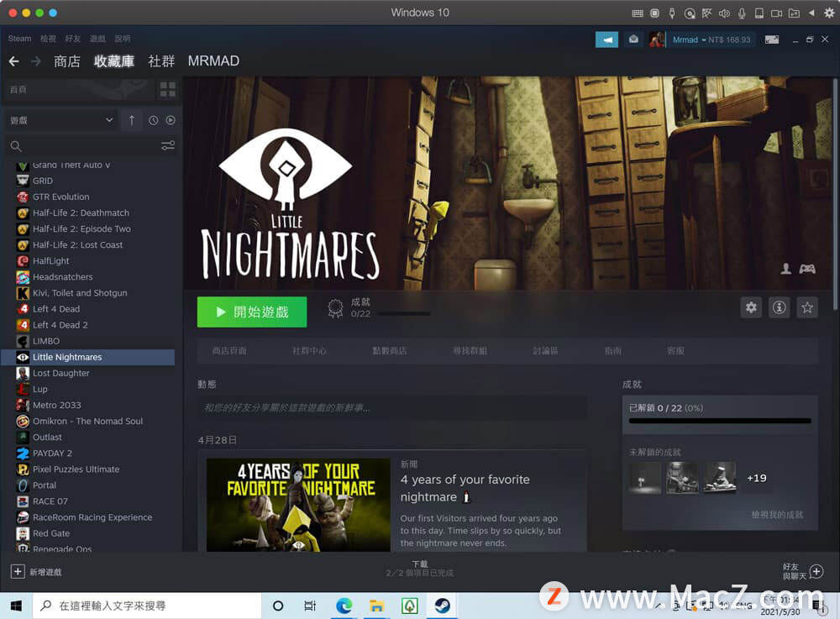Go to the 商店 tab

67,61
